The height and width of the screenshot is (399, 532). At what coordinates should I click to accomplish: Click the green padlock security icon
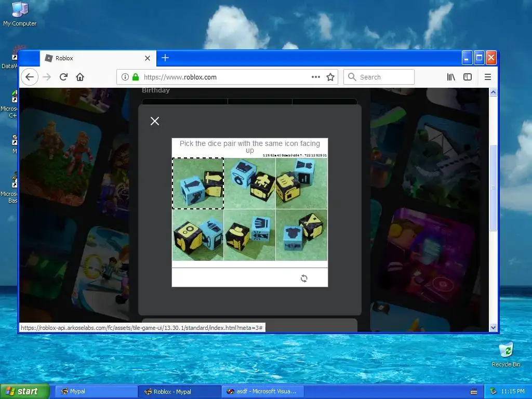click(x=136, y=77)
